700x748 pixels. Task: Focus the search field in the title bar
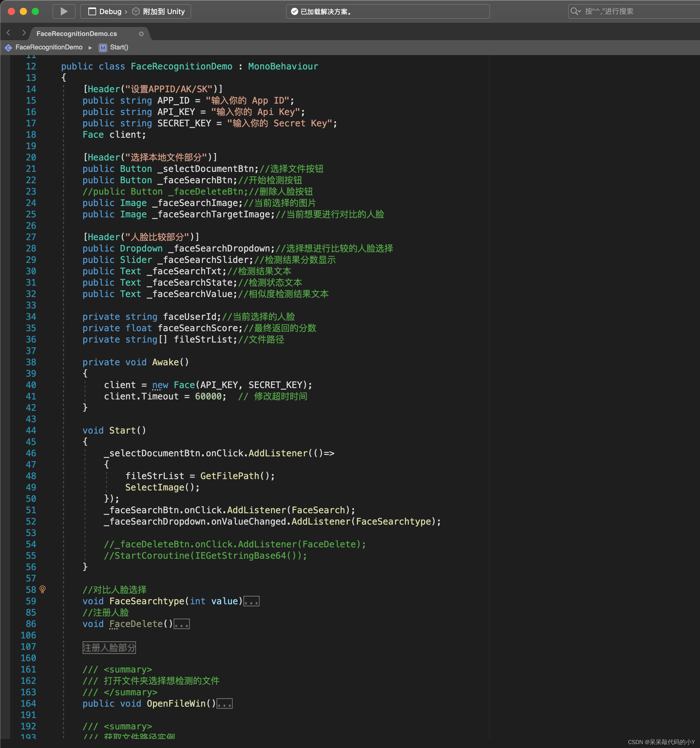634,11
